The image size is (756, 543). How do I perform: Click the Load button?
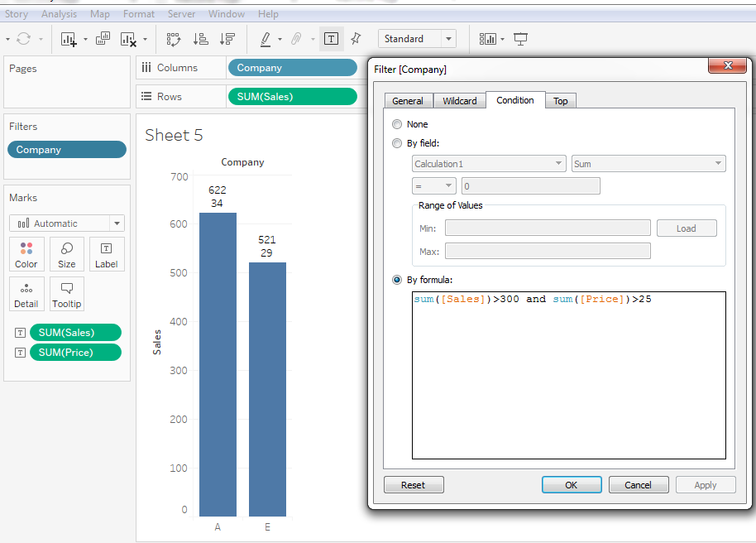pyautogui.click(x=687, y=228)
